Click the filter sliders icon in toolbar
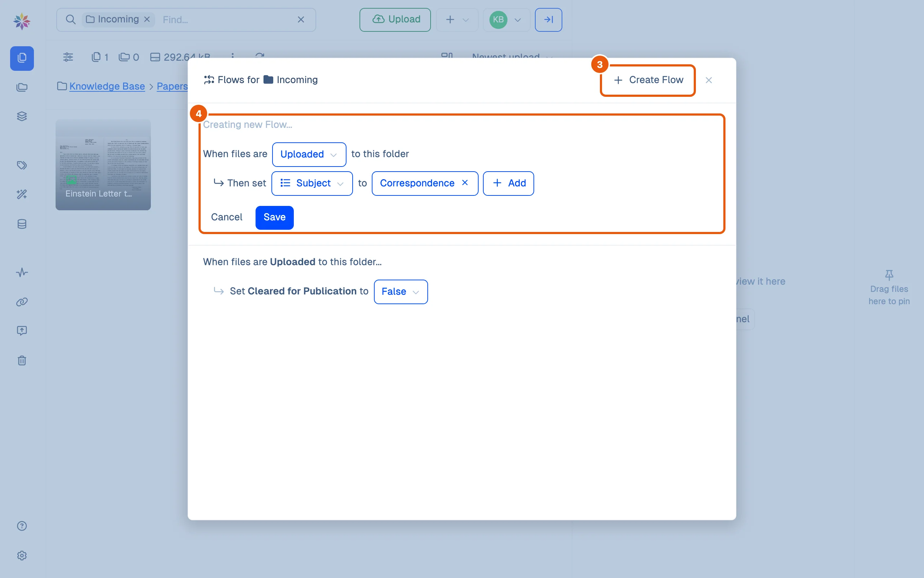Viewport: 924px width, 578px height. [68, 57]
